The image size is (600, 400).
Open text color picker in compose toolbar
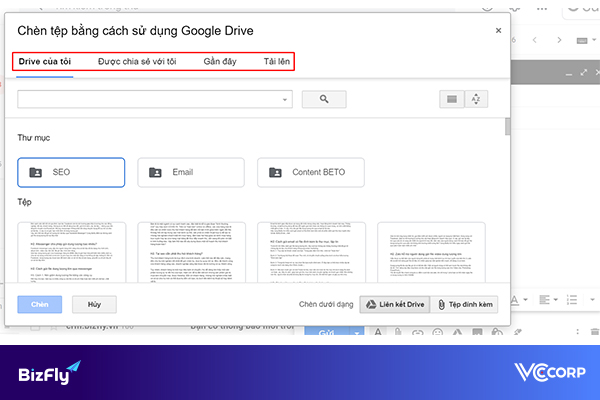coord(515,300)
